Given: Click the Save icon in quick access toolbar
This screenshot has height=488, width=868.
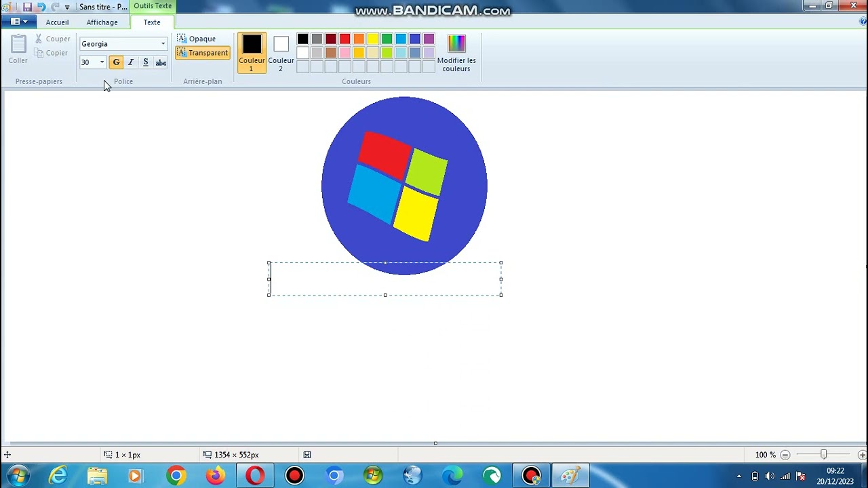Looking at the screenshot, I should [x=27, y=7].
